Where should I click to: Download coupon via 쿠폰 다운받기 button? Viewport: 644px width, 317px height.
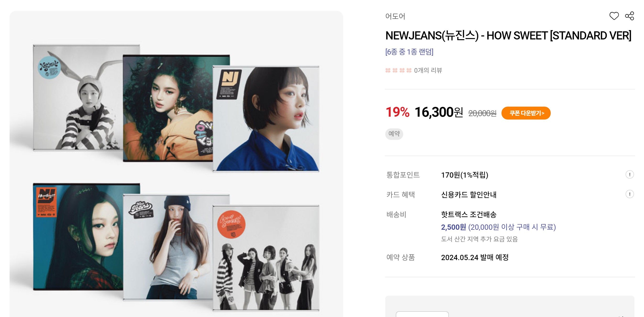(x=526, y=113)
